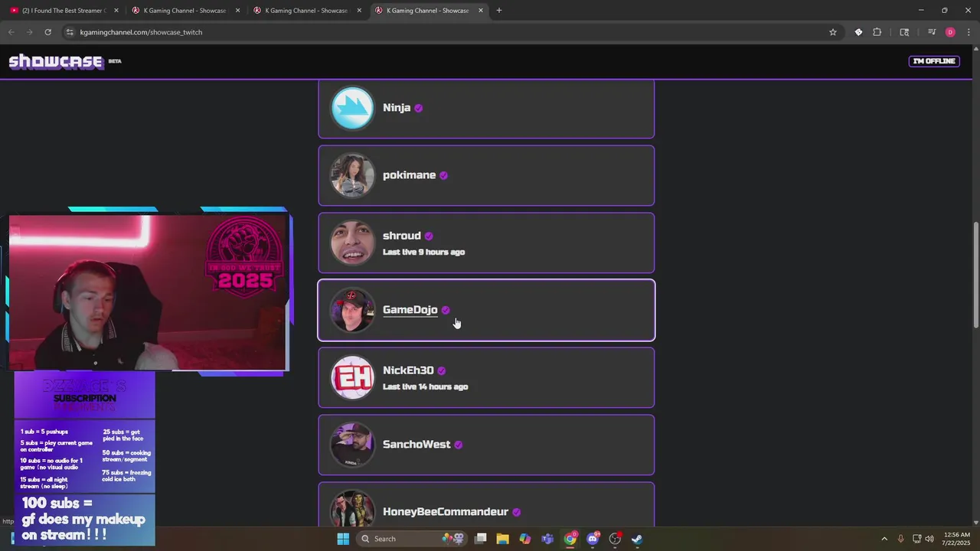
Task: Open the GameDojo channel link
Action: pyautogui.click(x=410, y=310)
